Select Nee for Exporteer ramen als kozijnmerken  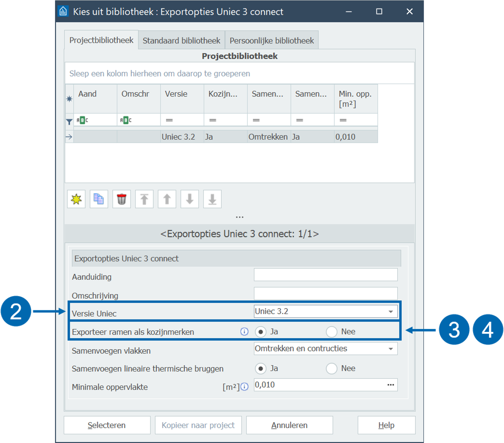click(331, 331)
